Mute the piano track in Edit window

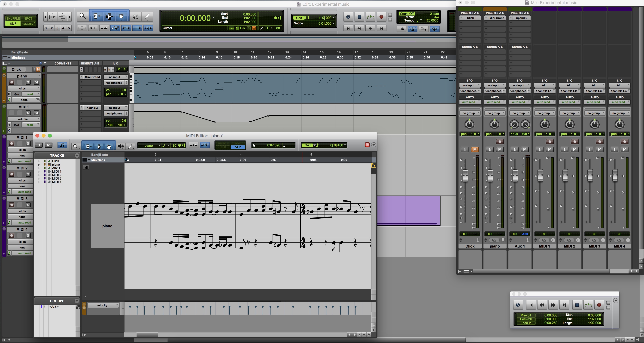tap(36, 82)
